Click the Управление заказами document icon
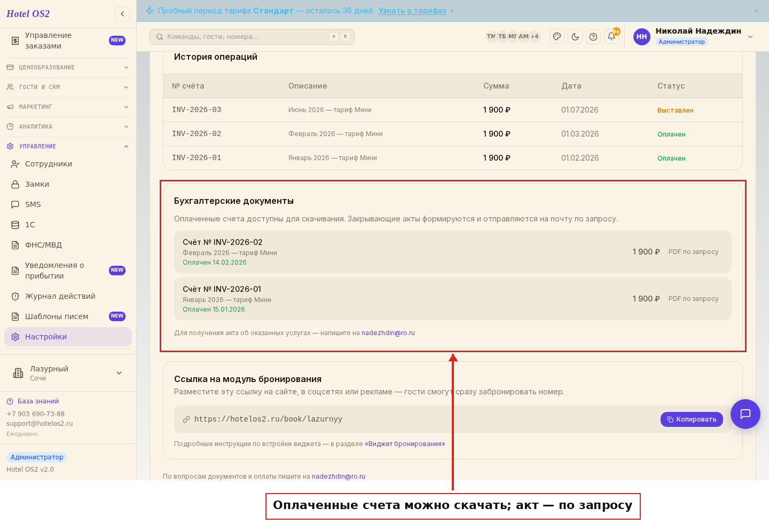This screenshot has height=532, width=769. [15, 41]
